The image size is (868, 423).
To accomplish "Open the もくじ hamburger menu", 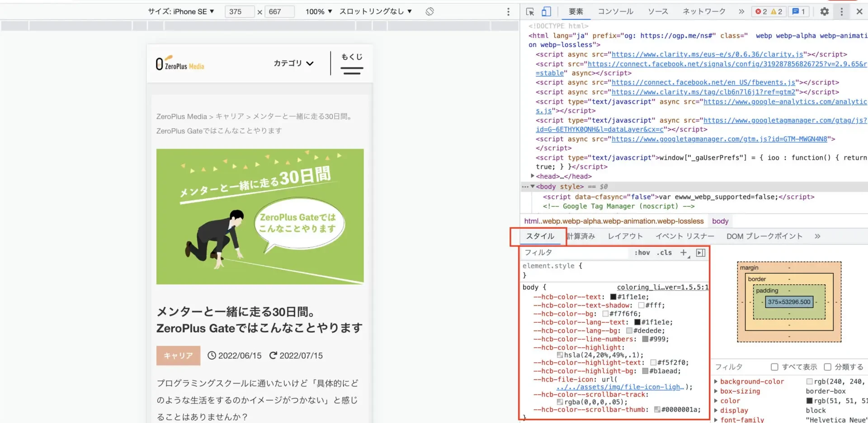I will tap(352, 63).
